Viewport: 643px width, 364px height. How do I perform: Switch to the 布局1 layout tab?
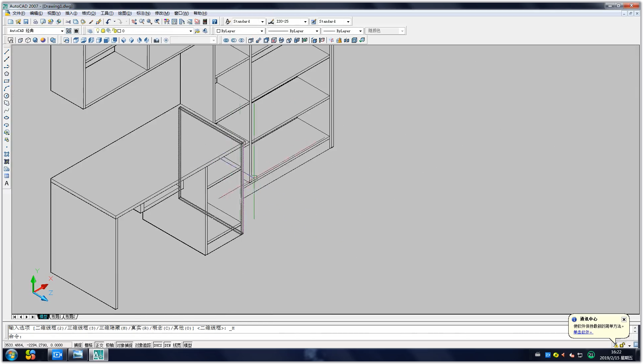tap(56, 317)
